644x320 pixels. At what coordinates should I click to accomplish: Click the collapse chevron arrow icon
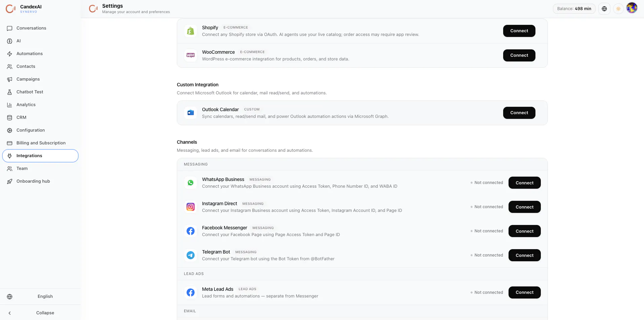click(10, 313)
